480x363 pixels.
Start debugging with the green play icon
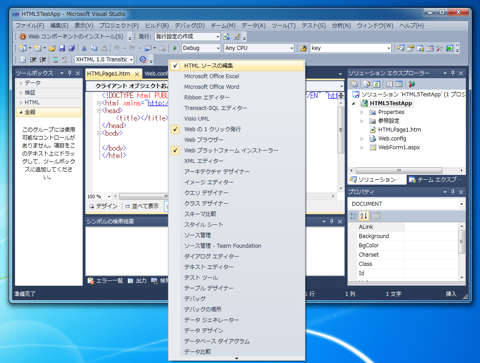coord(174,48)
